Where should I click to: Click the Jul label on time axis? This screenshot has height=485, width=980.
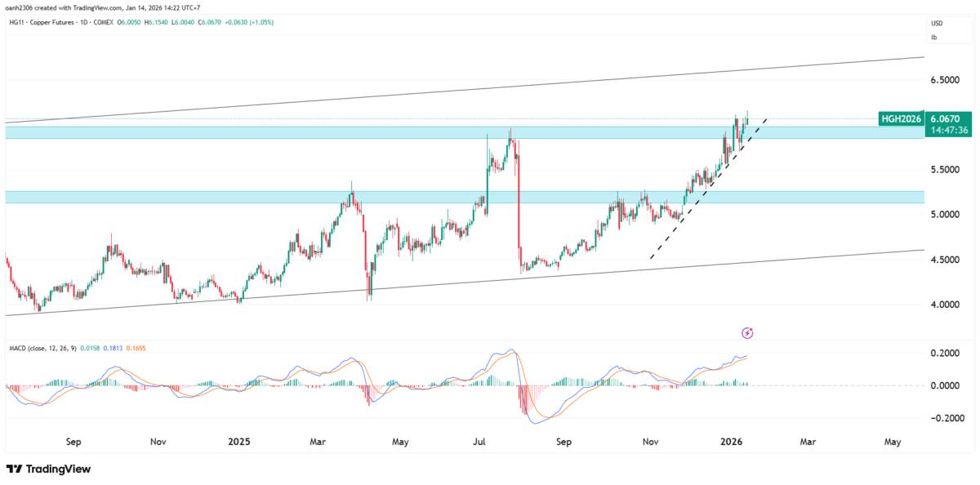pos(479,443)
